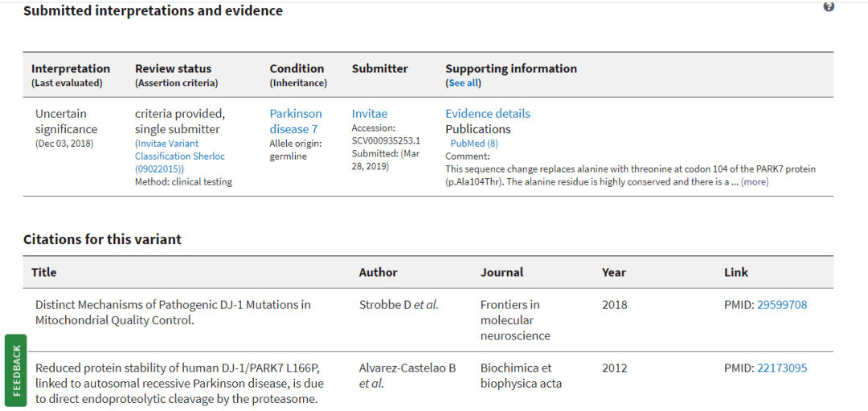Screen dimensions: 868x411
Task: Open the Evidence details link
Action: click(488, 114)
